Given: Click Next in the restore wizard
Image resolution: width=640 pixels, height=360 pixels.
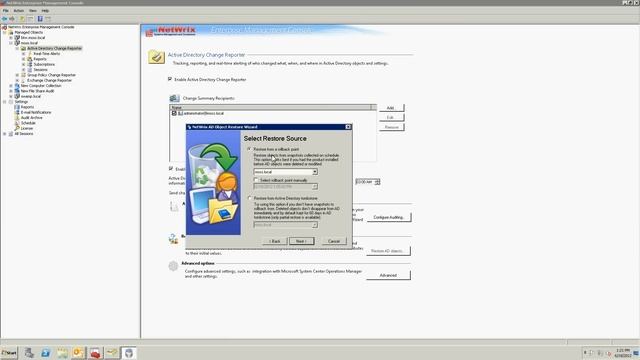Looking at the screenshot, I should [302, 241].
